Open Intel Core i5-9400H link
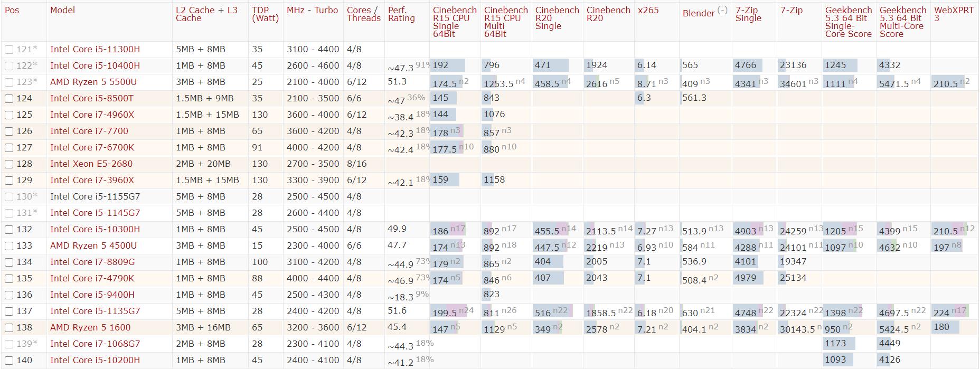Image resolution: width=980 pixels, height=369 pixels. click(x=92, y=295)
